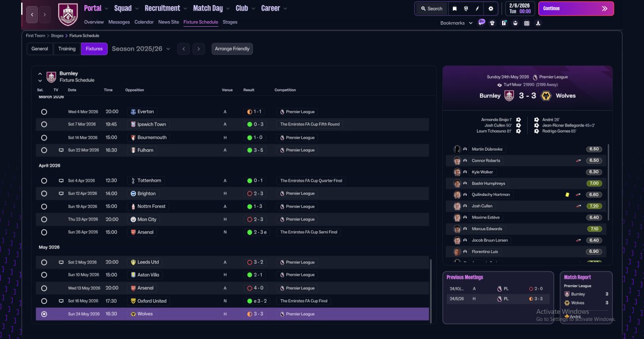The width and height of the screenshot is (644, 339).
Task: Select the Nottm Forest fixture radio button
Action: [44, 207]
